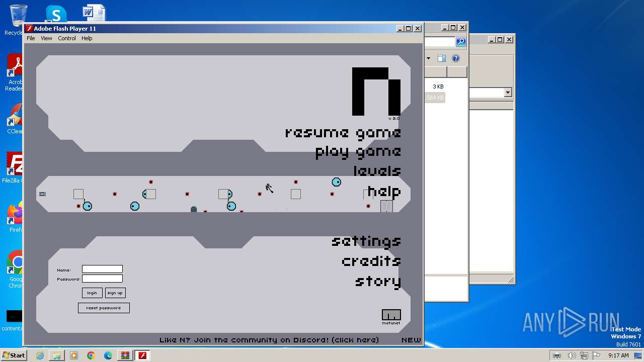Screen dimensions: 644x362
Task: Click the 3 KB file size cell
Action: (x=438, y=86)
